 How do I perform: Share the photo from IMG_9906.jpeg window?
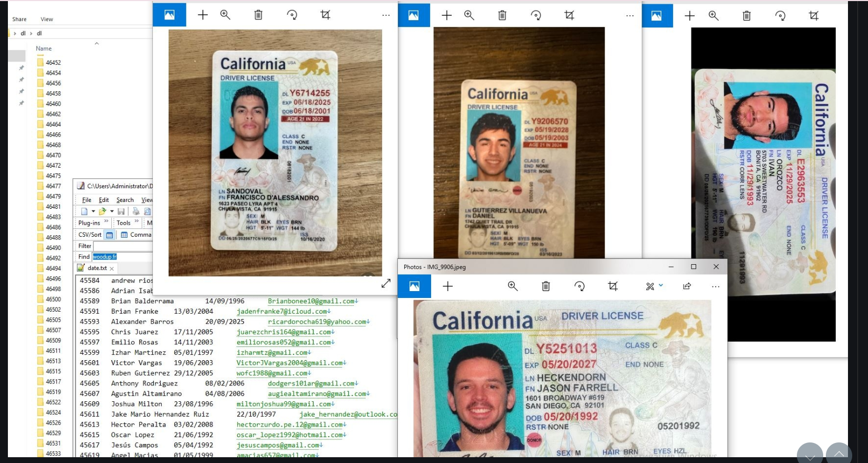(x=687, y=286)
